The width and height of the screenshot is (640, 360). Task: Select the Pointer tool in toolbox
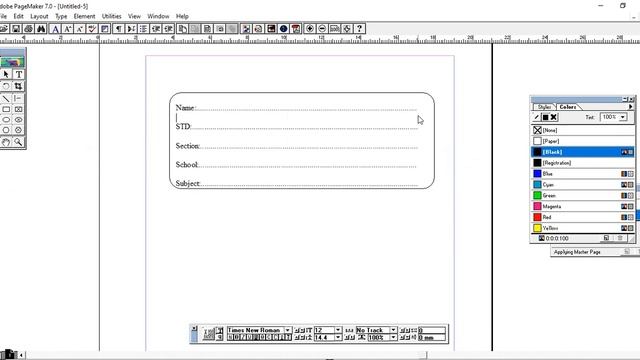pyautogui.click(x=6, y=74)
